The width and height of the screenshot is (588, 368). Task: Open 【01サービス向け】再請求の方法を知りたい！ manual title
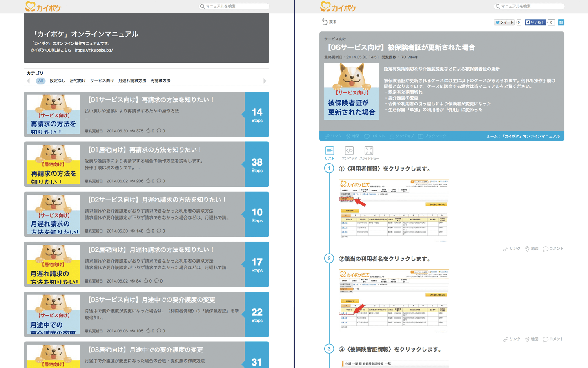point(150,100)
